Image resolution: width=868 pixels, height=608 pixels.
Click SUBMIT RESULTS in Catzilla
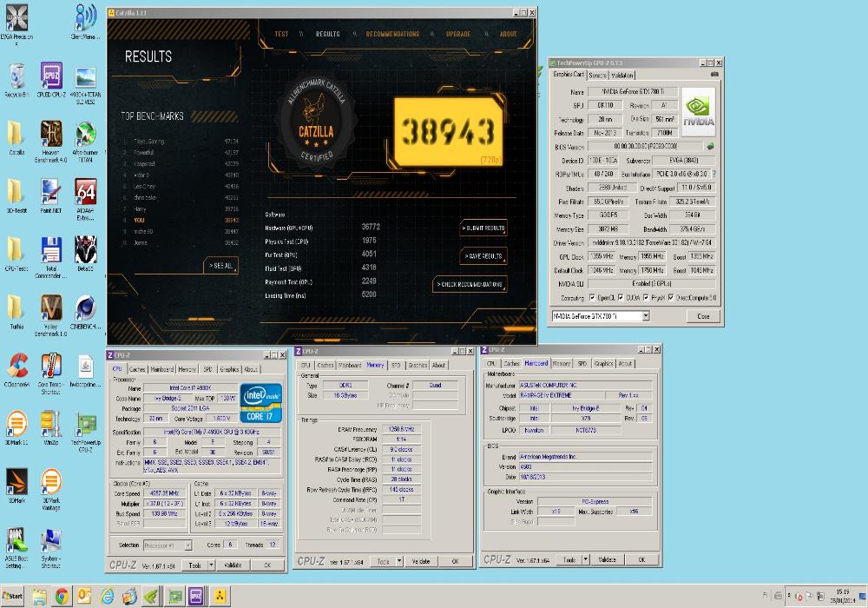483,228
